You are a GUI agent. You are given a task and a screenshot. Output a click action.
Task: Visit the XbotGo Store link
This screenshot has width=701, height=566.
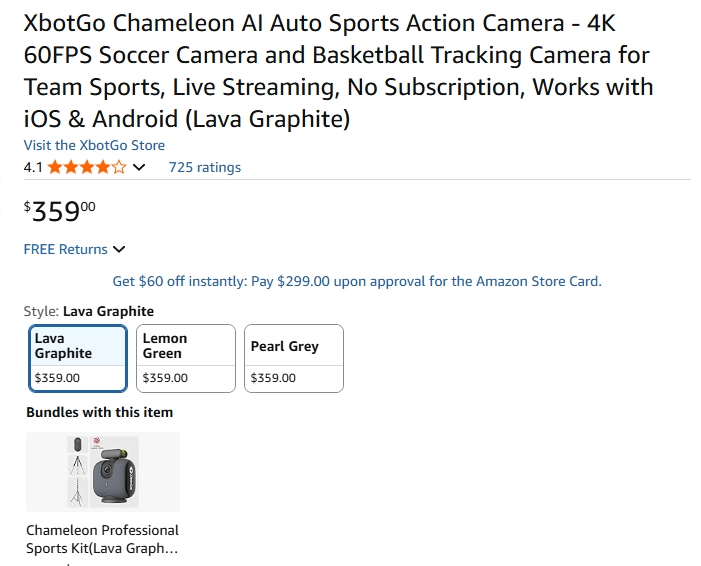tap(94, 145)
